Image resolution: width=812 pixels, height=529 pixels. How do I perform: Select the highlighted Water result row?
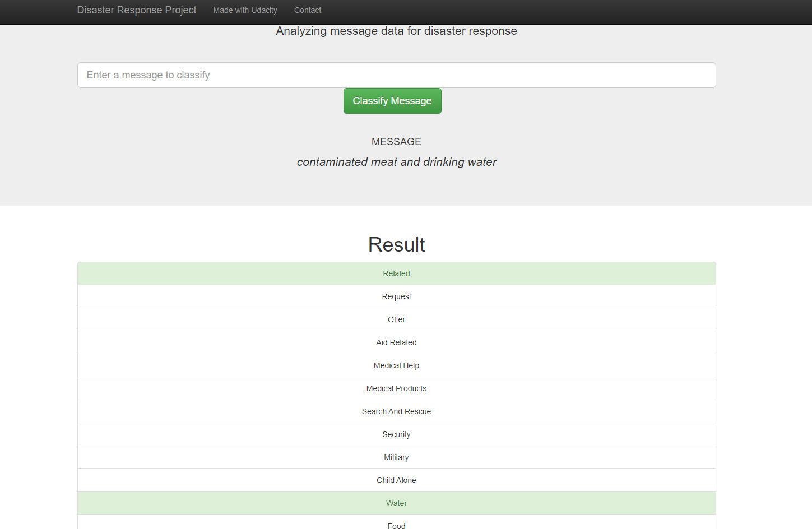(396, 503)
